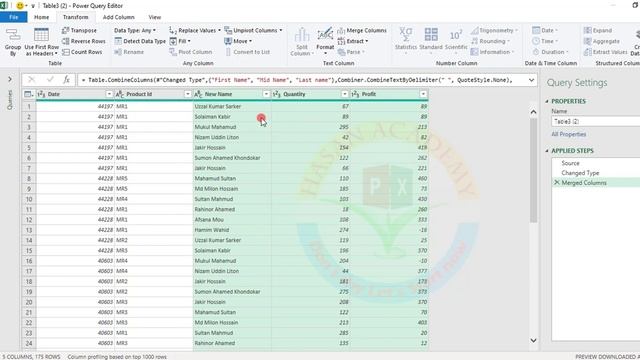Click the Excel icon in title bar
The width and height of the screenshot is (640, 360).
[x=4, y=6]
